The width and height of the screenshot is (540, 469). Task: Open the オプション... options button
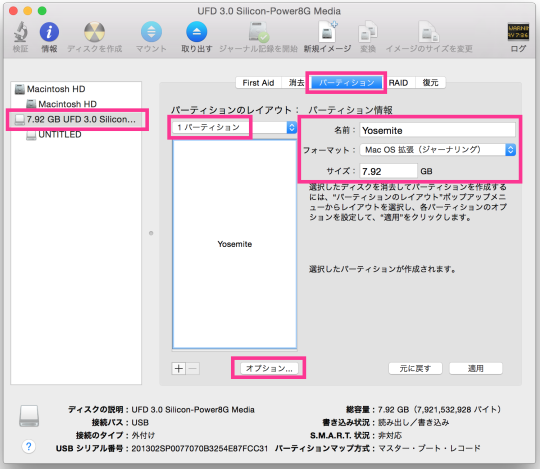[x=269, y=368]
